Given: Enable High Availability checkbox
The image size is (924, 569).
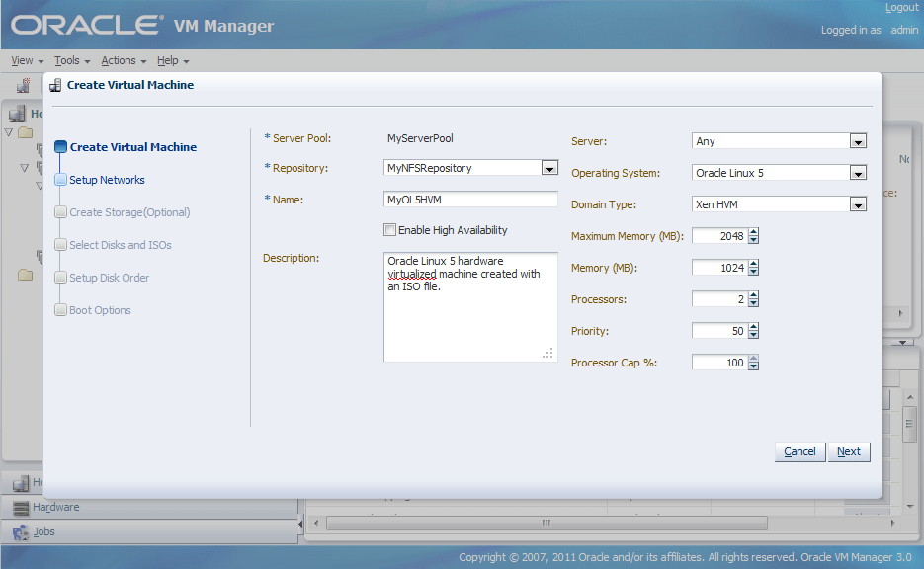Looking at the screenshot, I should pos(389,230).
